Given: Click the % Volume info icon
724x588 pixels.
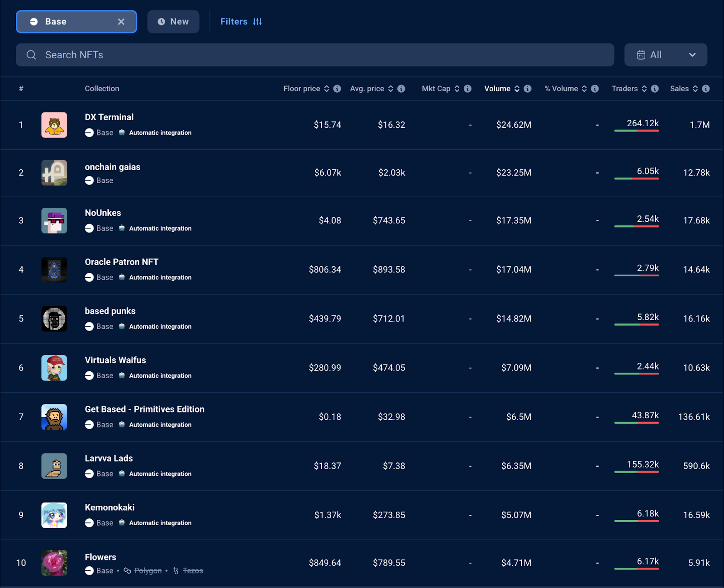Looking at the screenshot, I should (x=595, y=89).
